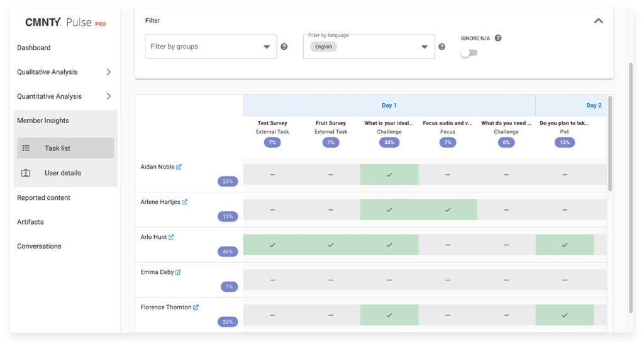The width and height of the screenshot is (644, 342).
Task: Click the Fruit Survey column header
Action: (331, 123)
